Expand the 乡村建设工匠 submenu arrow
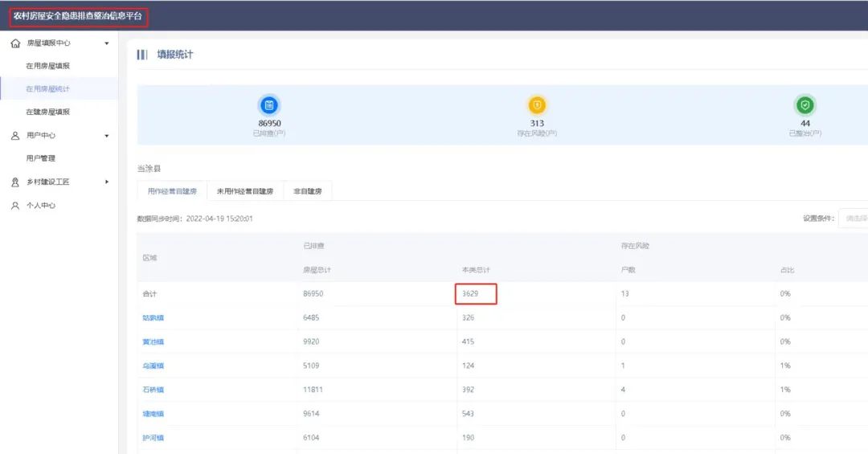Image resolution: width=868 pixels, height=454 pixels. point(107,182)
